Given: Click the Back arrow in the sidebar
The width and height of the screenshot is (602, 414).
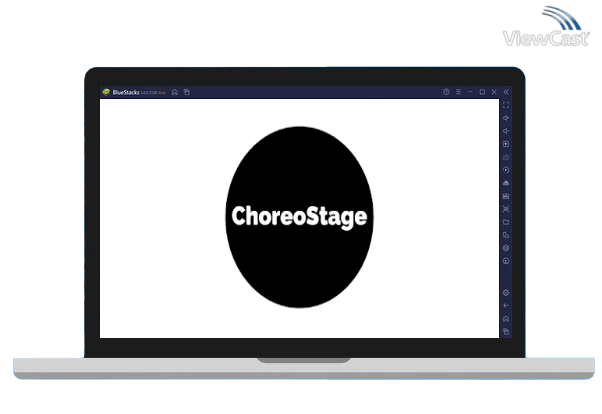Looking at the screenshot, I should tap(506, 306).
